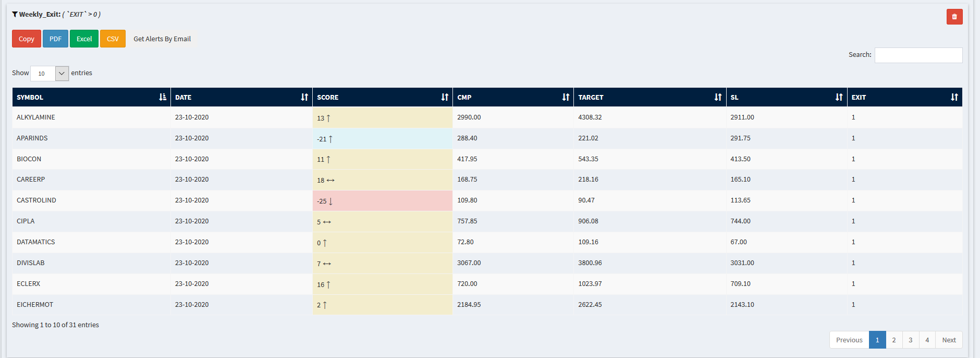
Task: Sort table by SYMBOL column icon
Action: pyautogui.click(x=163, y=97)
